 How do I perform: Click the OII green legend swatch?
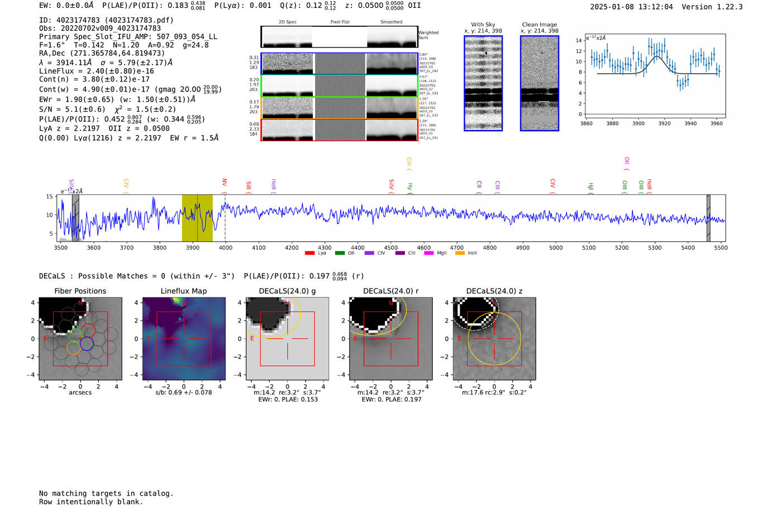(340, 253)
